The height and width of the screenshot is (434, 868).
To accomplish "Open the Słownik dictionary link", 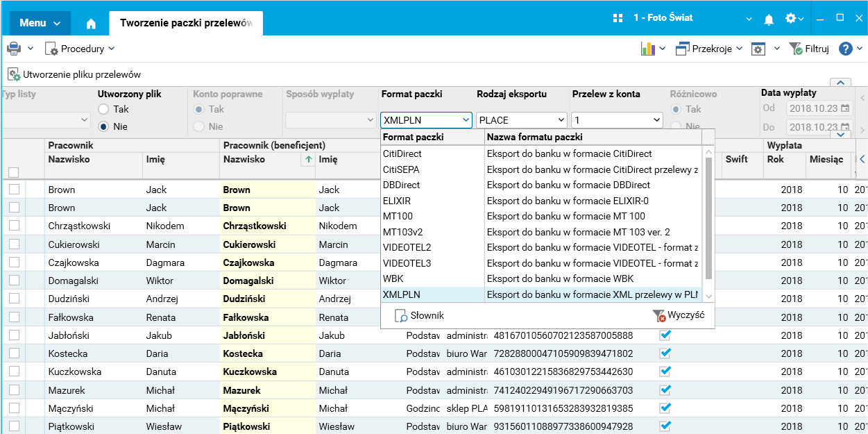I will pyautogui.click(x=420, y=315).
